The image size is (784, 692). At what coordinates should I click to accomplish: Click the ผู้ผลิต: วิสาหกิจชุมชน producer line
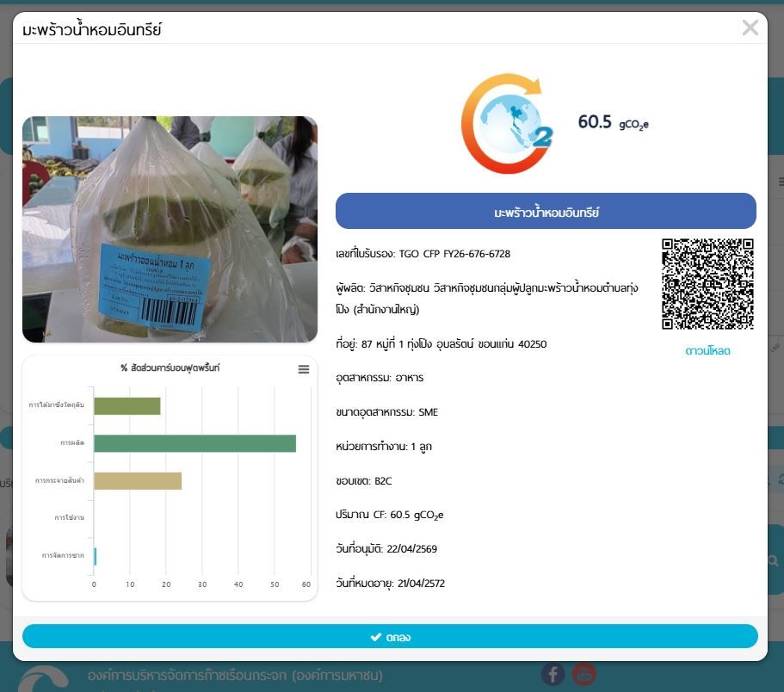tap(487, 299)
